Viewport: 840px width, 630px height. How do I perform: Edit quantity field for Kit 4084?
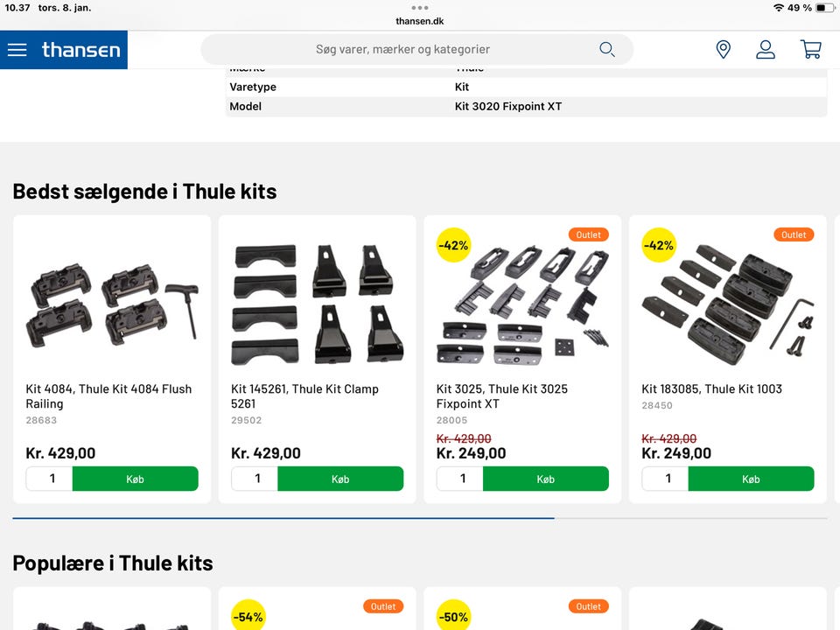tap(52, 479)
